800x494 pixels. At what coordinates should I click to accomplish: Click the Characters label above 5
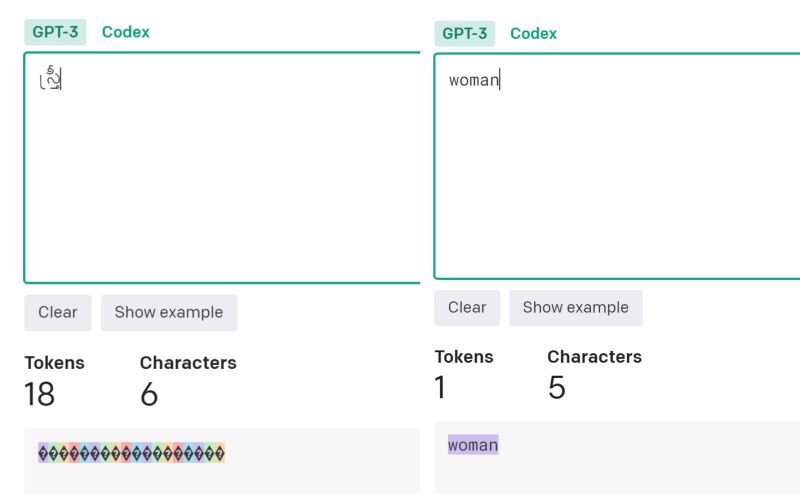point(594,357)
